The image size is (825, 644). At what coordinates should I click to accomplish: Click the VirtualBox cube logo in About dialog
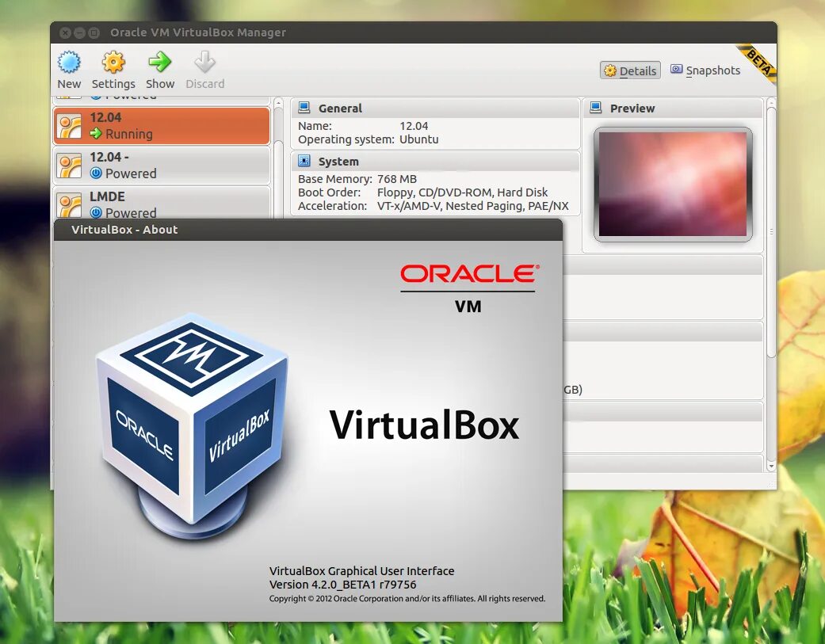pos(192,426)
